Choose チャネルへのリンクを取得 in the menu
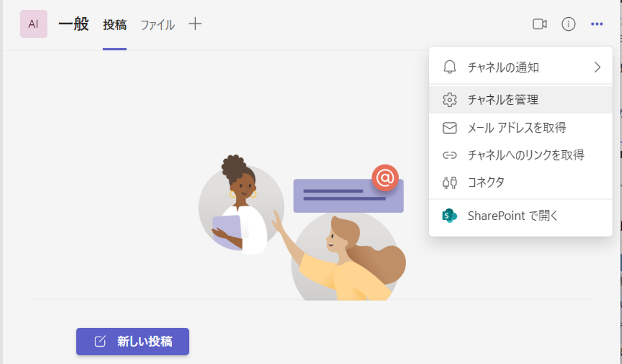 [520, 155]
